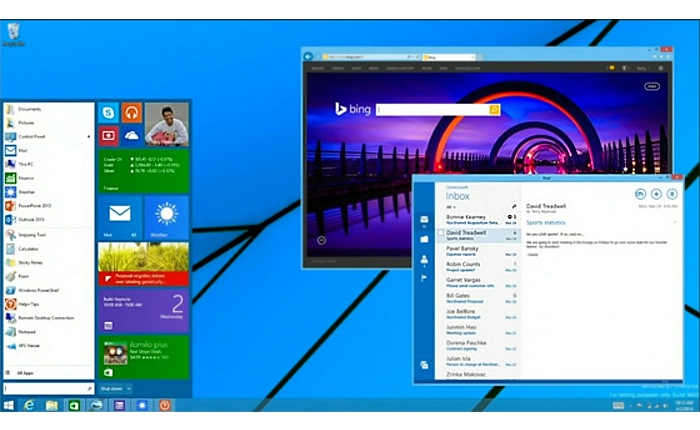Click the Windows Start button on taskbar
The height and width of the screenshot is (430, 700).
click(8, 405)
